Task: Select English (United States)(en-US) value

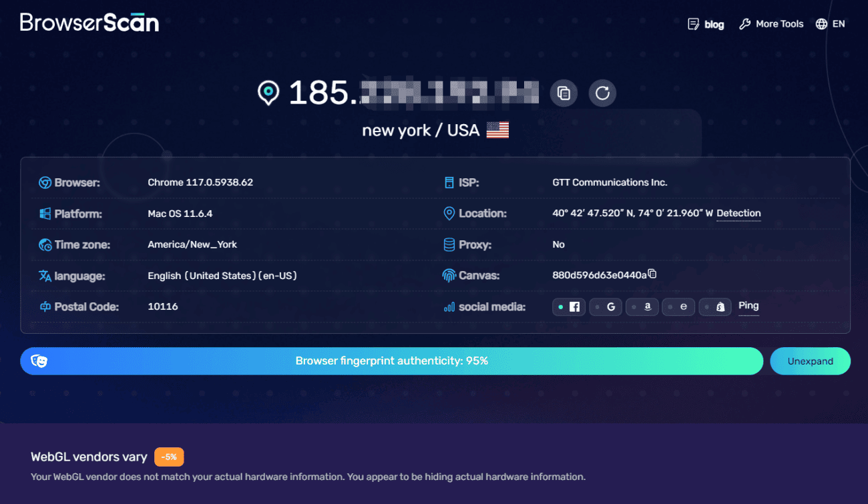Action: [x=222, y=276]
